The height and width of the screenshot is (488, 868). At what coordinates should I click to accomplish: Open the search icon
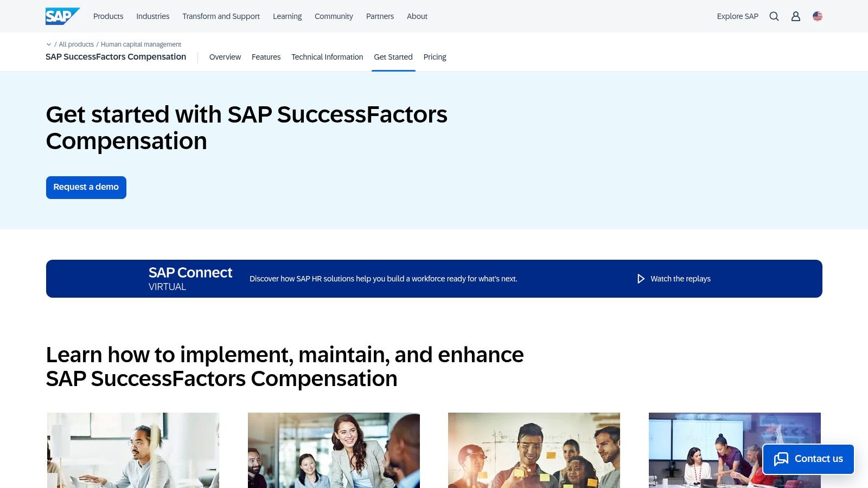coord(774,16)
